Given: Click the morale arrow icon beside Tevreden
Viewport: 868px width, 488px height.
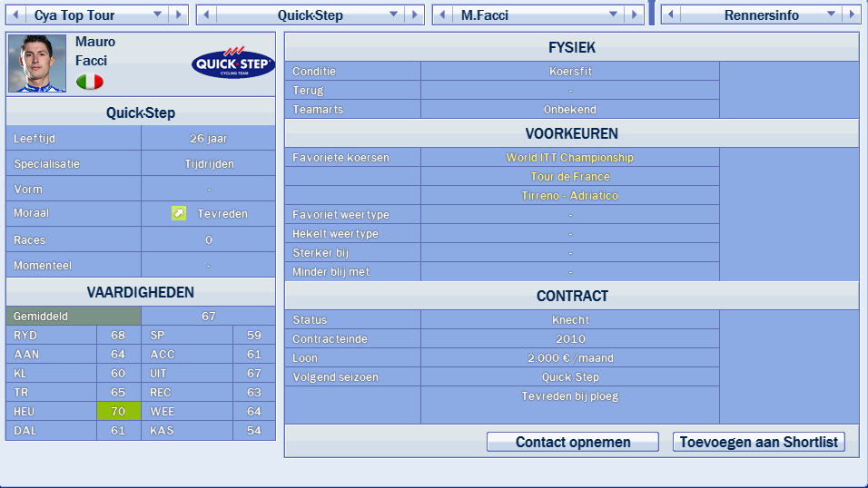Looking at the screenshot, I should [x=179, y=214].
